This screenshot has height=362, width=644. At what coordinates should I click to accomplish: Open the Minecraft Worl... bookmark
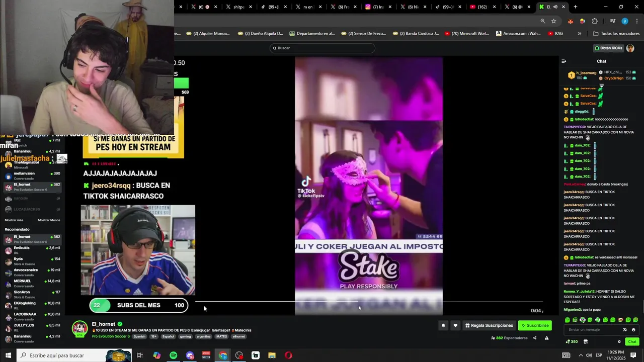click(466, 34)
